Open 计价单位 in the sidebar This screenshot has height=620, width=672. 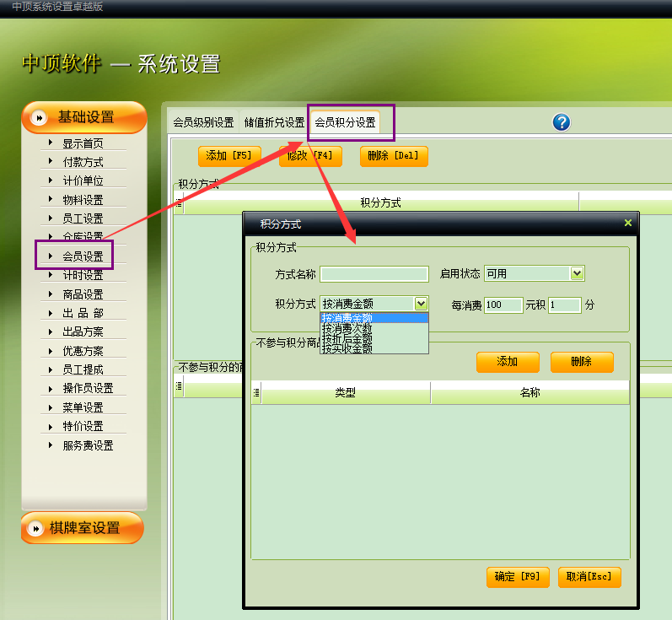[x=83, y=181]
